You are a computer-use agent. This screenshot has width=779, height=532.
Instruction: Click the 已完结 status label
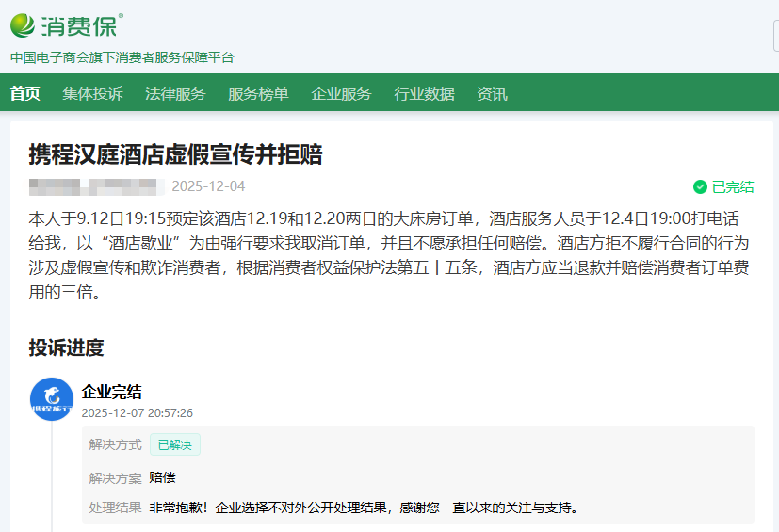[733, 186]
